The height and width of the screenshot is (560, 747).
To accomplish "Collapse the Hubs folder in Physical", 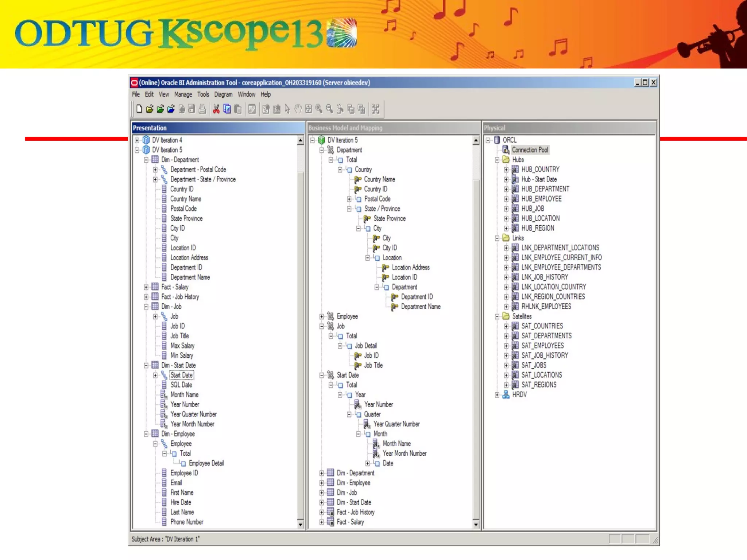I will coord(497,160).
